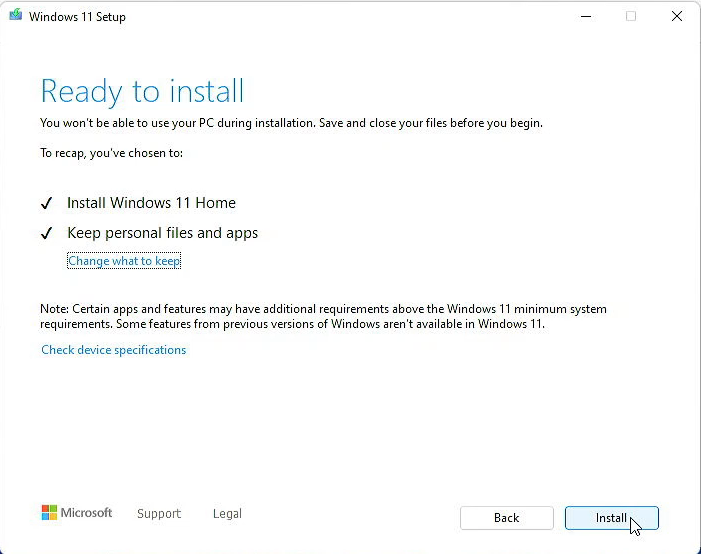Open the Legal link
Screen dimensions: 701x554
pyautogui.click(x=227, y=513)
